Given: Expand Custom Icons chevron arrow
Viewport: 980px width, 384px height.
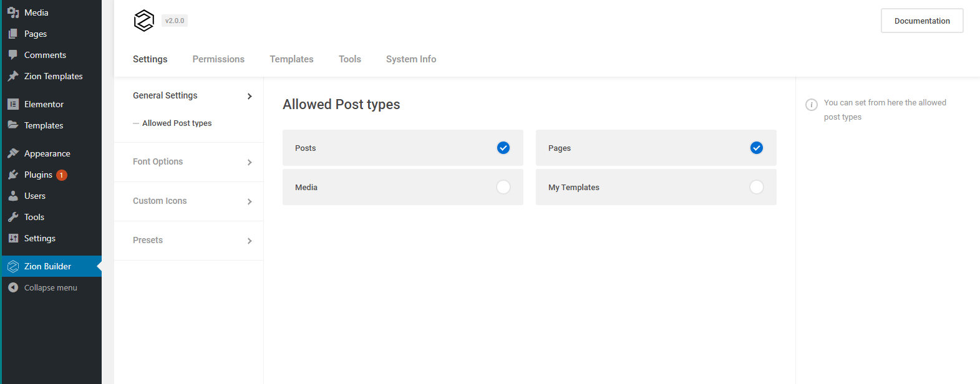Looking at the screenshot, I should click(250, 201).
